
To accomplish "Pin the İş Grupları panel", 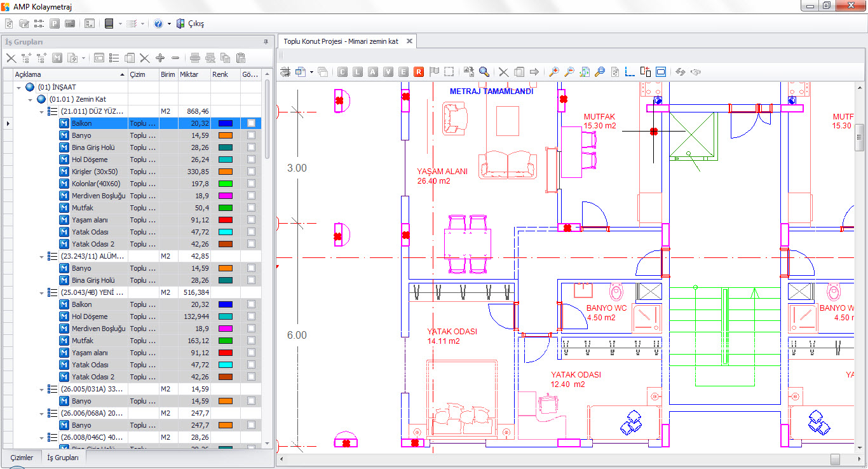I will pos(266,42).
